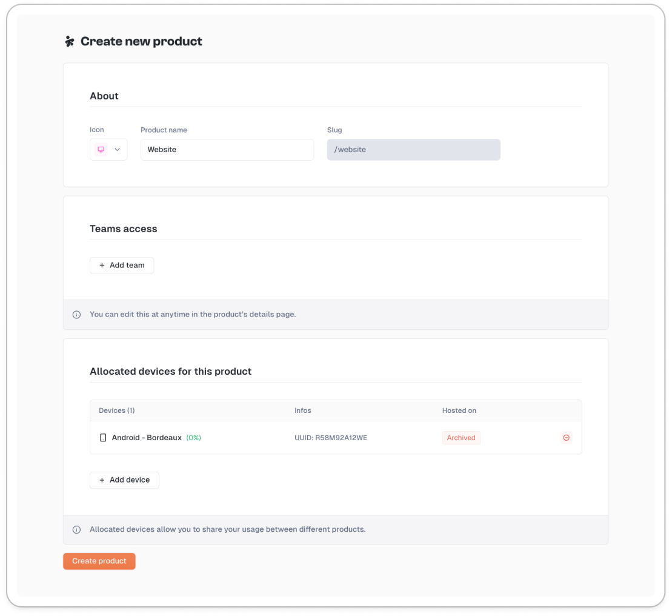Click the info icon in allocated devices note

pos(76,529)
